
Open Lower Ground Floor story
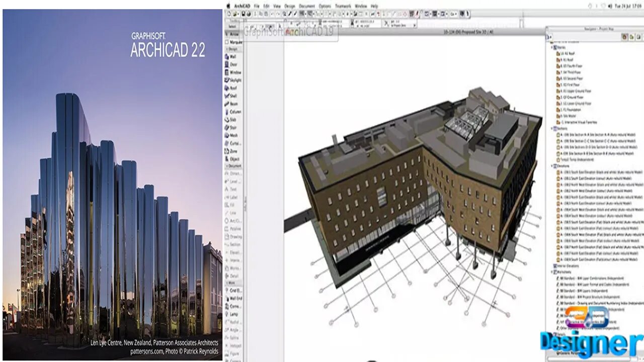[574, 104]
